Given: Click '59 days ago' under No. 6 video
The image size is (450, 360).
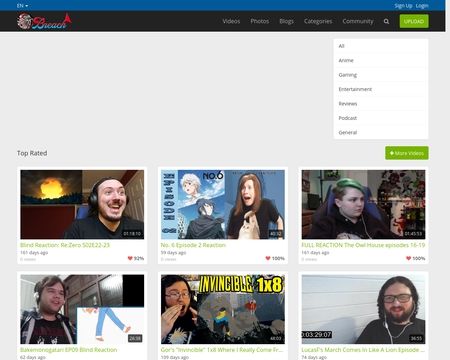Looking at the screenshot, I should pos(173,253).
